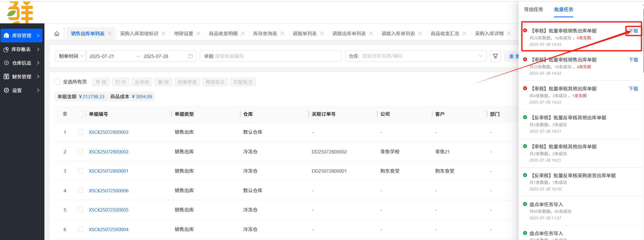Switch to the 导出任务 tab
Viewport: 644px width, 240px height.
(x=534, y=9)
